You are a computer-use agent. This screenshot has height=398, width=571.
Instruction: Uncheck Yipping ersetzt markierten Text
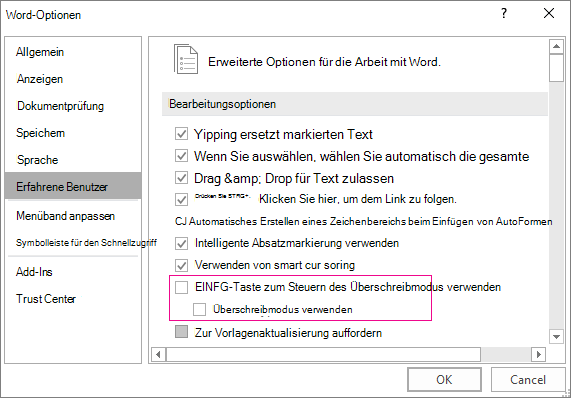[181, 134]
